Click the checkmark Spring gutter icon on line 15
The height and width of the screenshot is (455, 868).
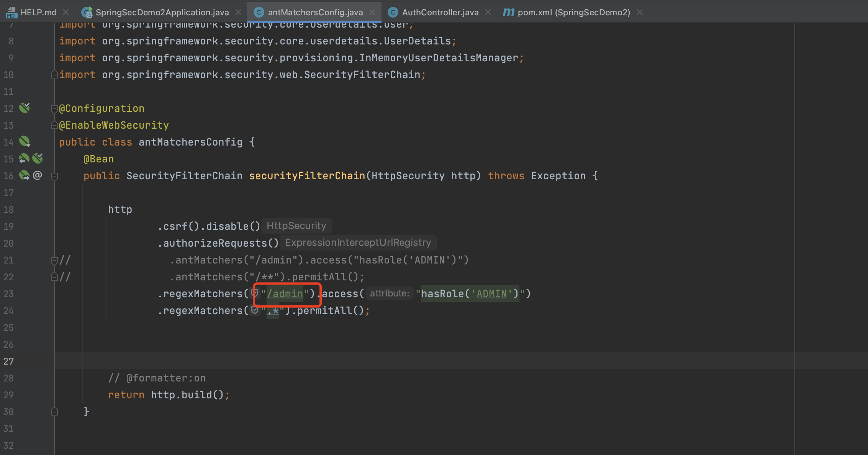[38, 158]
